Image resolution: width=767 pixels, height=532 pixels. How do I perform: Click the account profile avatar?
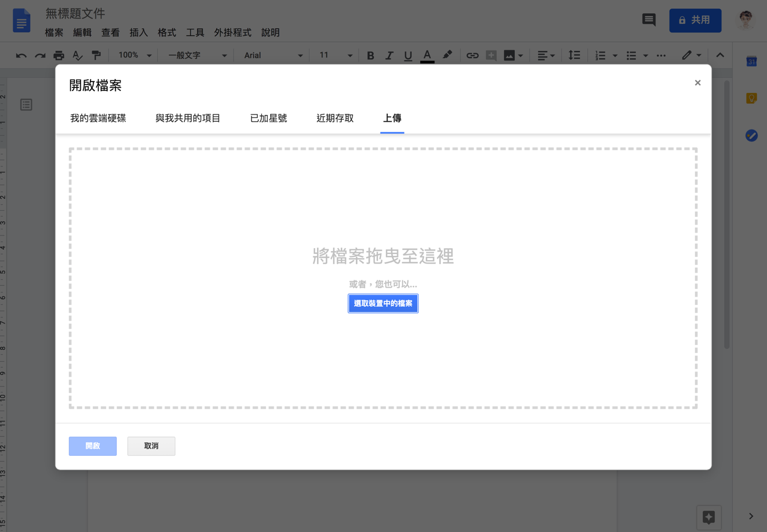tap(746, 20)
